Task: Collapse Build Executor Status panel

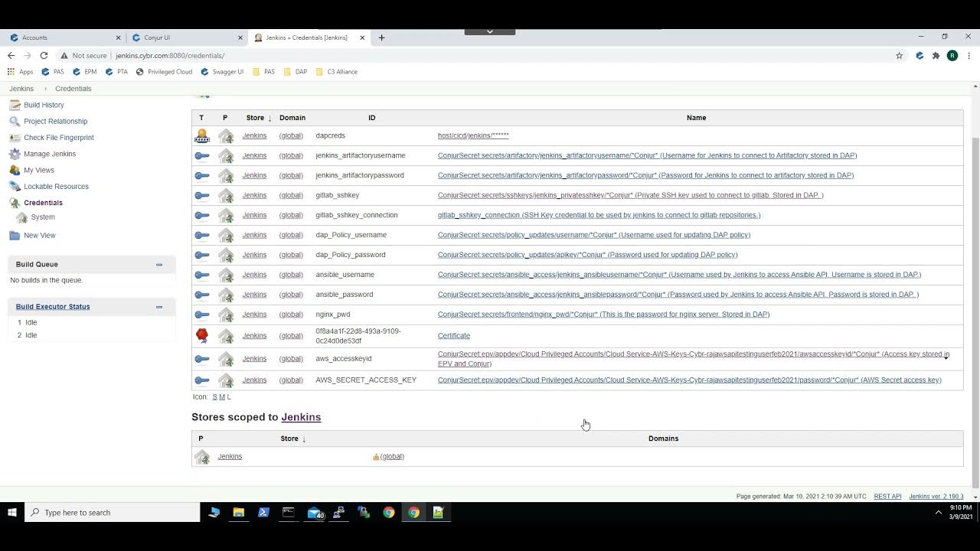Action: click(x=159, y=307)
